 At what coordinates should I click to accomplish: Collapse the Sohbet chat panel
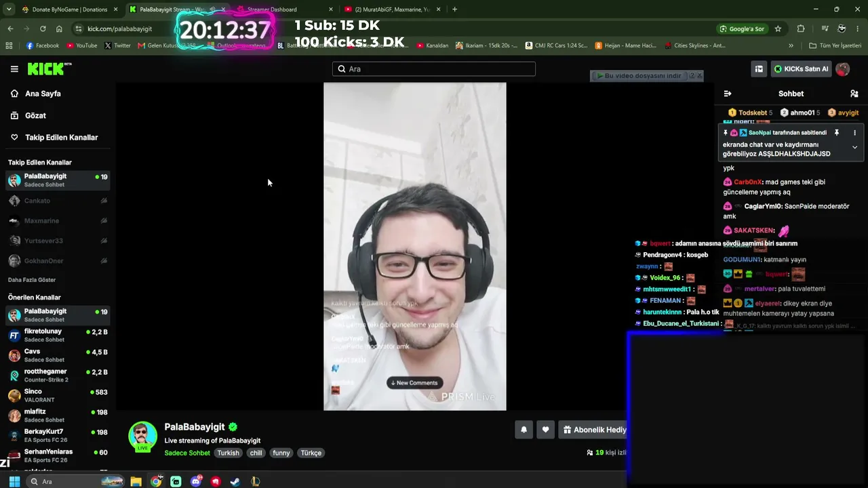[728, 94]
